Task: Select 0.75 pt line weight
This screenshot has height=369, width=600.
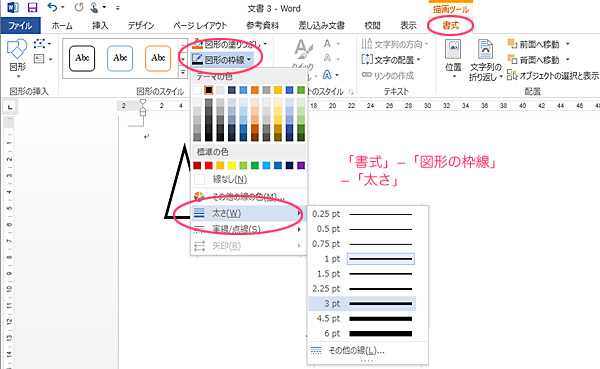Action: coord(362,244)
